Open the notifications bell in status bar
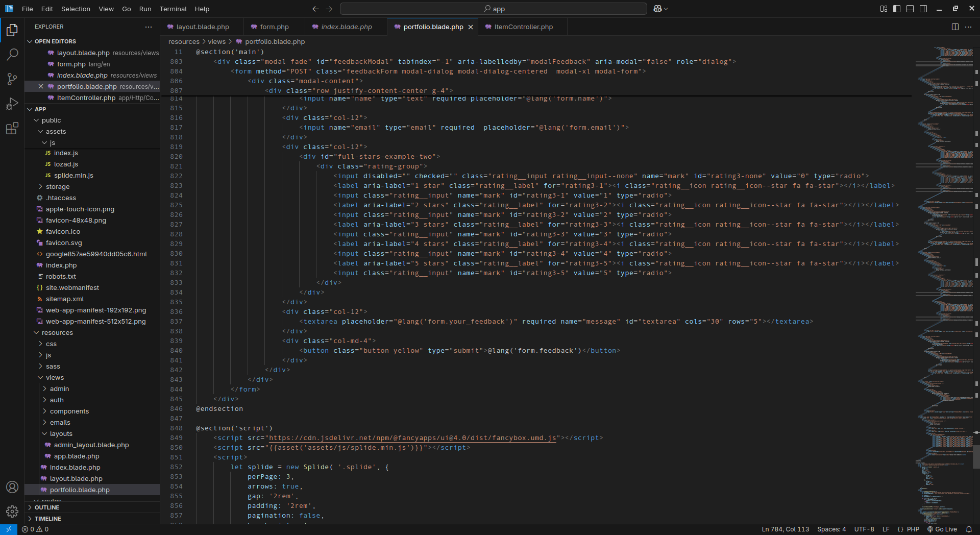Image resolution: width=980 pixels, height=535 pixels. coord(969,529)
